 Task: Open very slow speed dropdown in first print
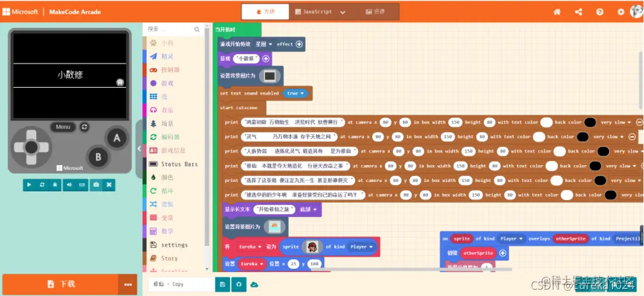pos(615,122)
